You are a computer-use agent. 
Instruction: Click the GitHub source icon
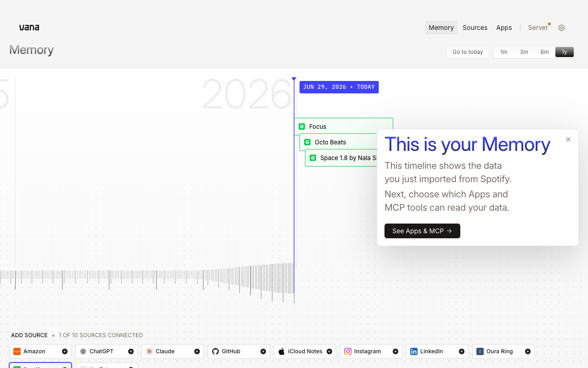tap(215, 351)
